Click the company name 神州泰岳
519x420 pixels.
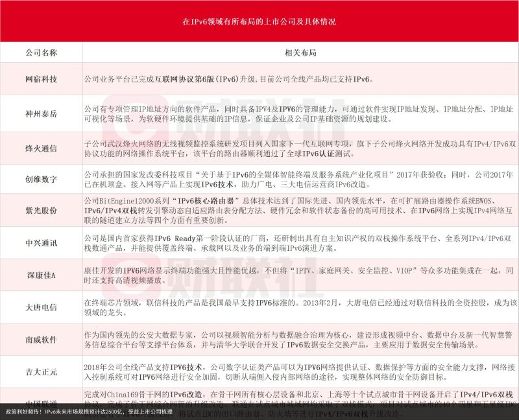tap(42, 114)
